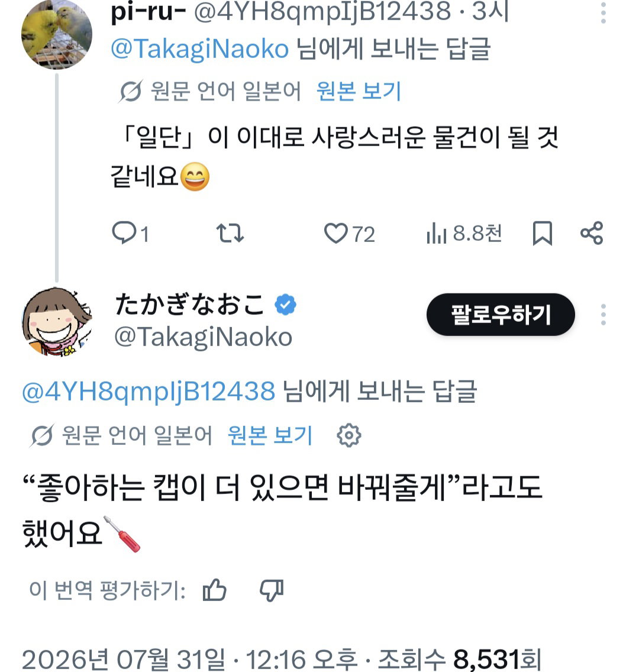Open more options beside the 팔로우하기 button
Screen dimensions: 639x672
[603, 315]
